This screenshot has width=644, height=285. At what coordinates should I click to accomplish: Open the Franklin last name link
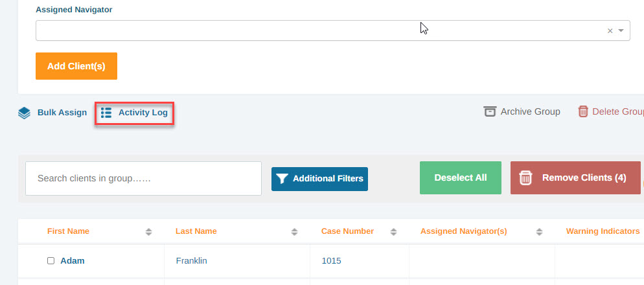pos(191,261)
